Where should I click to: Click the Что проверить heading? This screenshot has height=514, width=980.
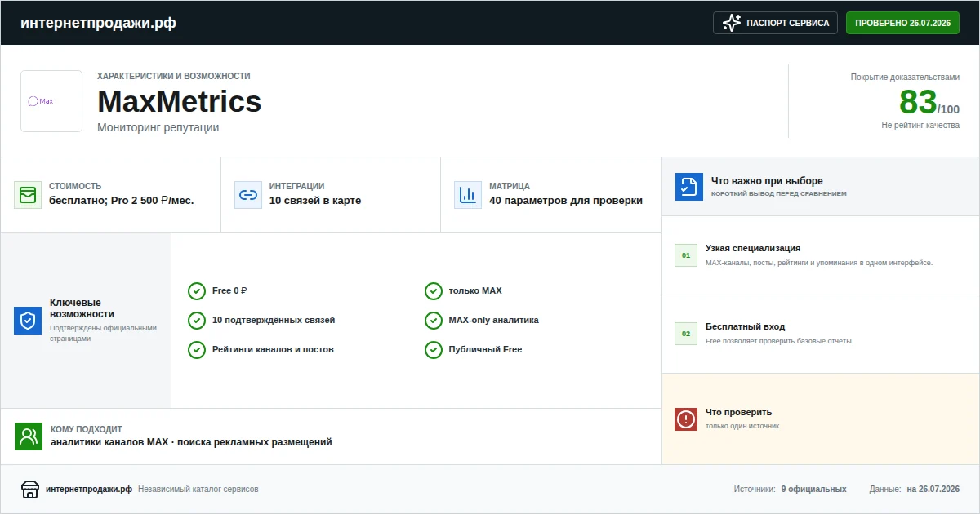(x=739, y=412)
